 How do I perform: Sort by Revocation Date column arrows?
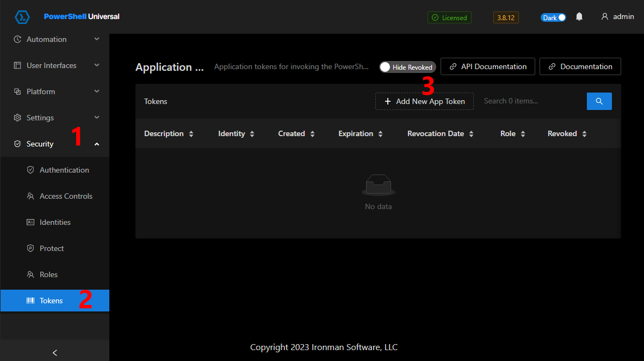[x=471, y=133]
